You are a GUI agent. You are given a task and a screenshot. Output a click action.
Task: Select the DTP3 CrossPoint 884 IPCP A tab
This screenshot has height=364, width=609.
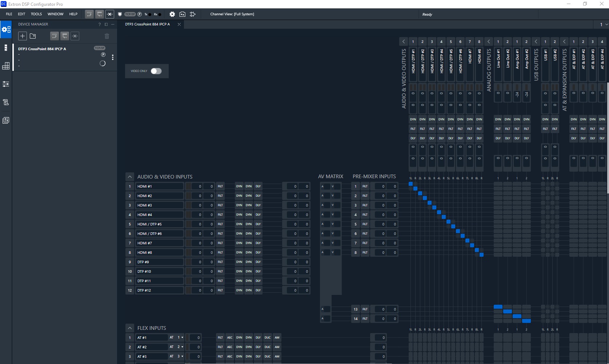click(x=148, y=24)
